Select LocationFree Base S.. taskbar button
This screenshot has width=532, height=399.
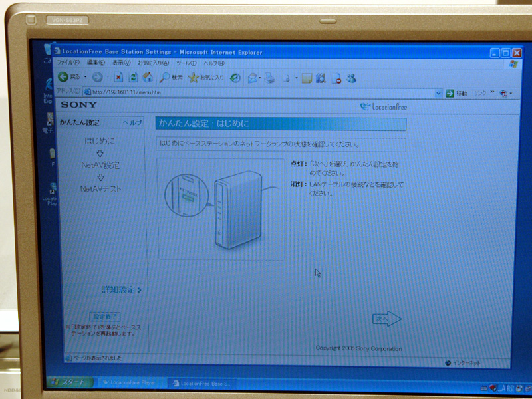tap(203, 384)
